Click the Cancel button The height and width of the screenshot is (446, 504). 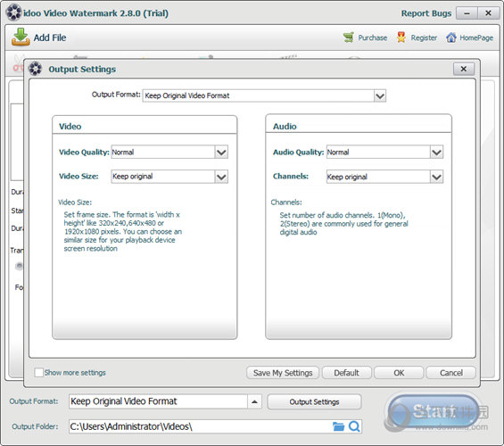(451, 373)
